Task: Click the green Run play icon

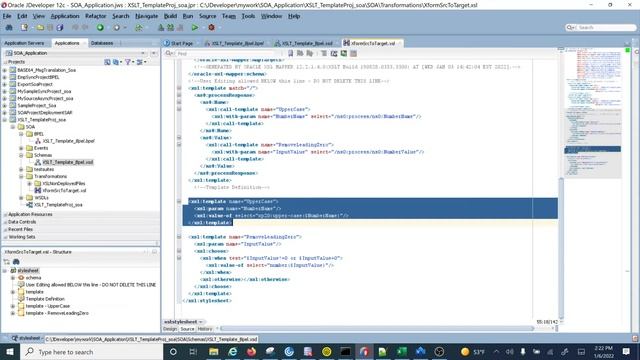Action: [195, 27]
